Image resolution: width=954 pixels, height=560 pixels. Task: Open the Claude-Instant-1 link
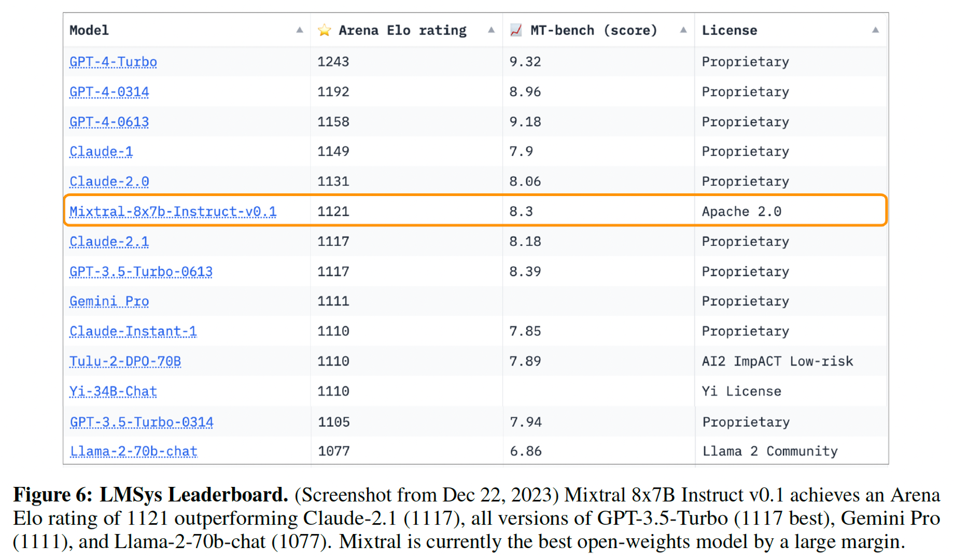pyautogui.click(x=133, y=331)
